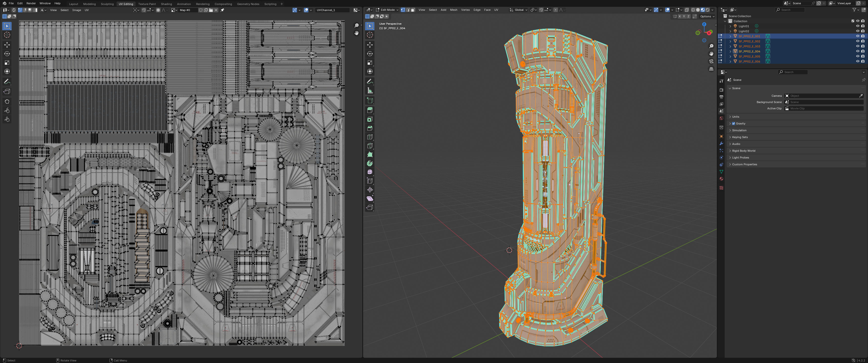This screenshot has width=868, height=363.
Task: Expand the Rigid Body World panel
Action: (x=743, y=151)
